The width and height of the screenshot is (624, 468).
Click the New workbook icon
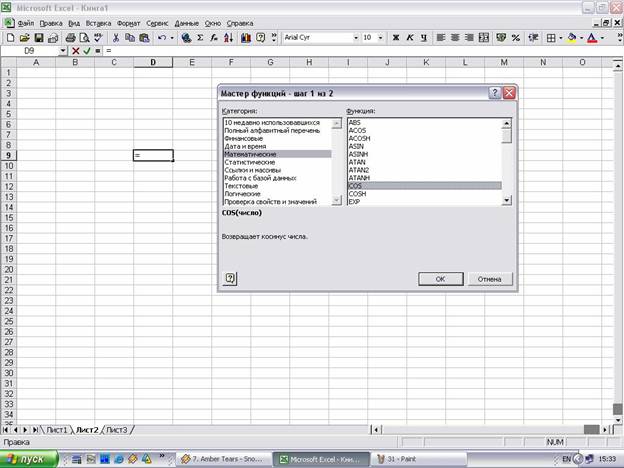pyautogui.click(x=10, y=38)
